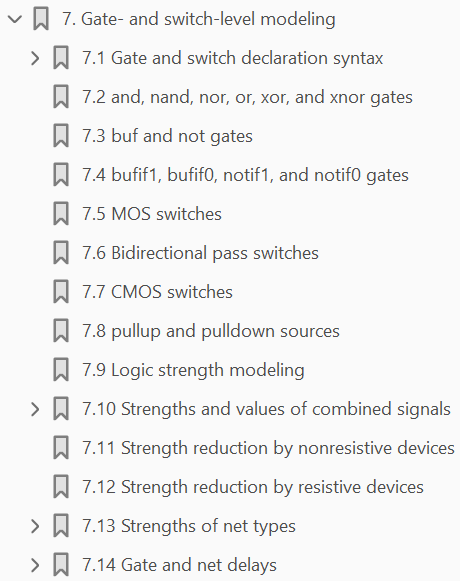Navigate to 7.9 Logic strength modeling
Screen dimensions: 460x581
pyautogui.click(x=193, y=370)
